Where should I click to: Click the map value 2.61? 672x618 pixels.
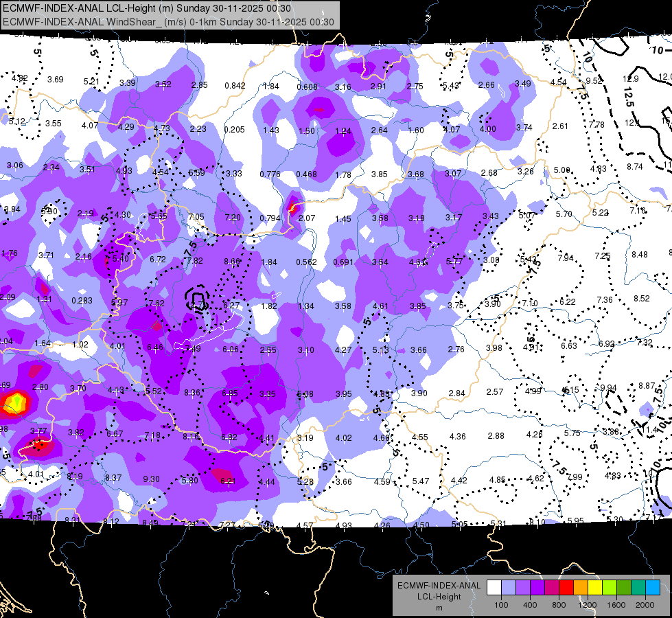coord(560,126)
